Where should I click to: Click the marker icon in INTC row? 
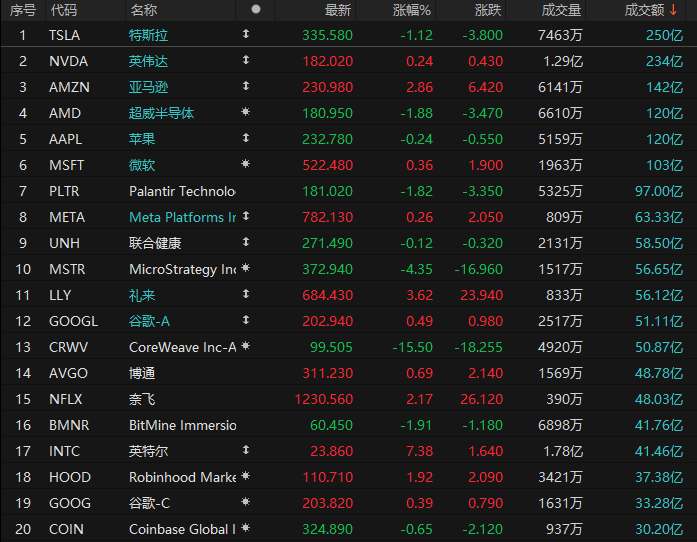[246, 450]
